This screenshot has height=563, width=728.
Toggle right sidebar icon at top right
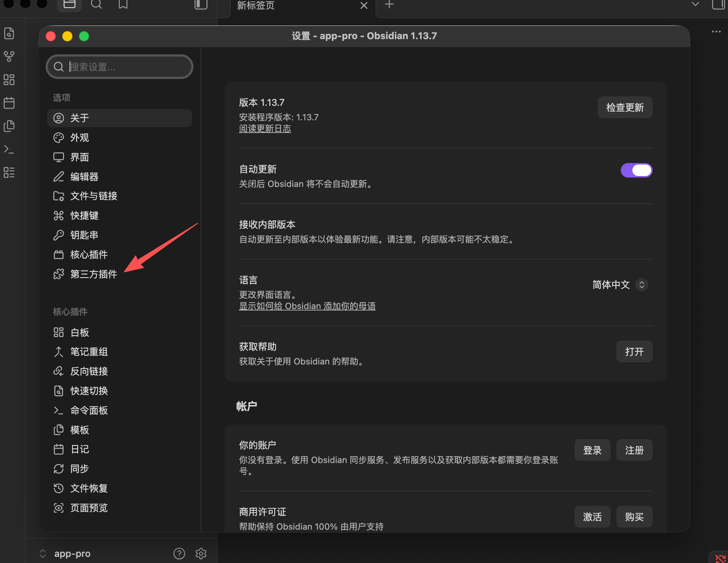click(718, 4)
